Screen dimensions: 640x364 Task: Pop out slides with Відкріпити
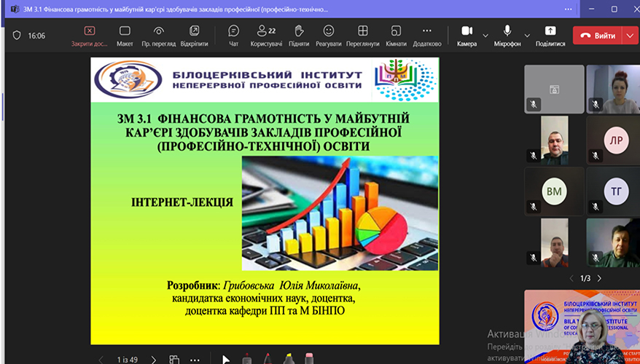194,35
